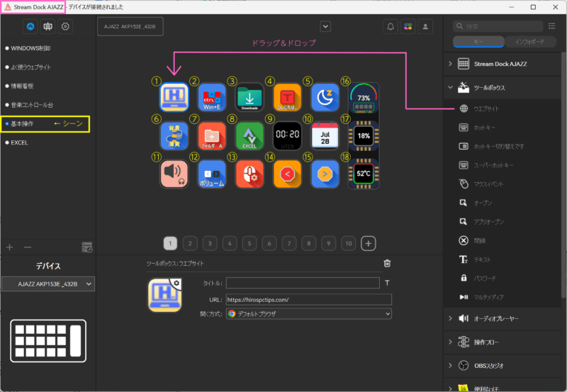Screen dimensions: 567x392
Task: Remove the scene with minus
Action: tap(28, 247)
